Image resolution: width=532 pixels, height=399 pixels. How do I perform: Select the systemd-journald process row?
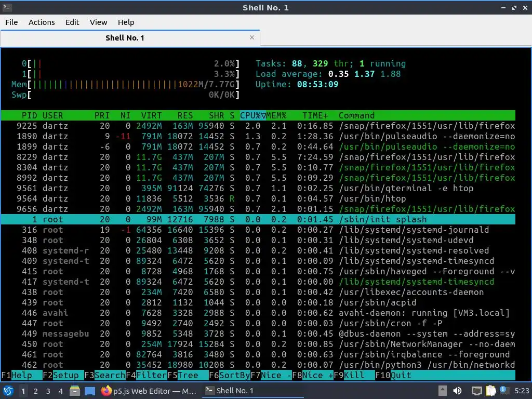[x=258, y=230]
